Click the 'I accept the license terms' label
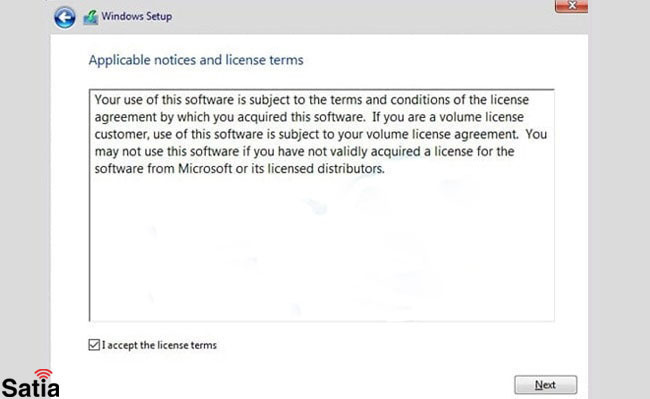 click(x=159, y=345)
